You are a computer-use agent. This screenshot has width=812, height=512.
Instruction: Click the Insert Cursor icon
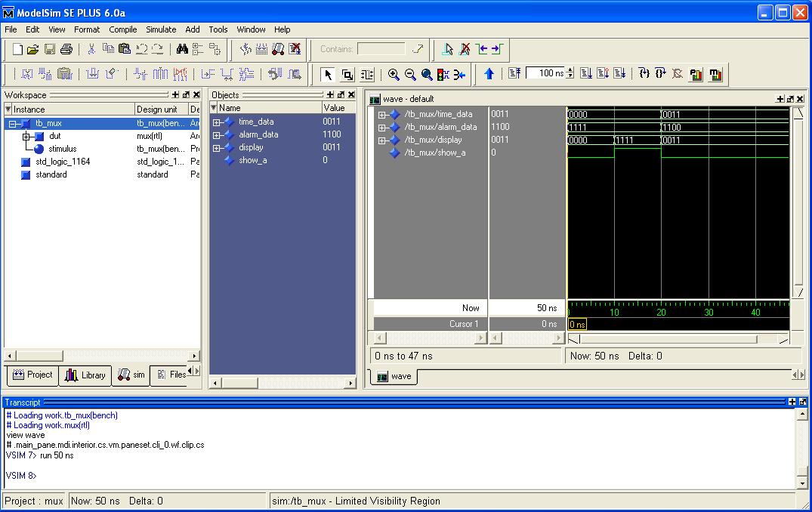pos(448,49)
